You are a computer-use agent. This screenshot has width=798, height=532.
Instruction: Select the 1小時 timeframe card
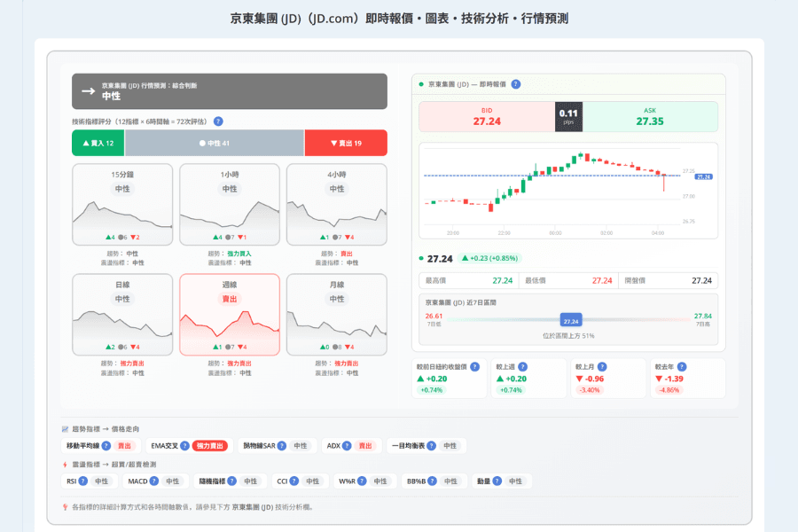[x=230, y=204]
